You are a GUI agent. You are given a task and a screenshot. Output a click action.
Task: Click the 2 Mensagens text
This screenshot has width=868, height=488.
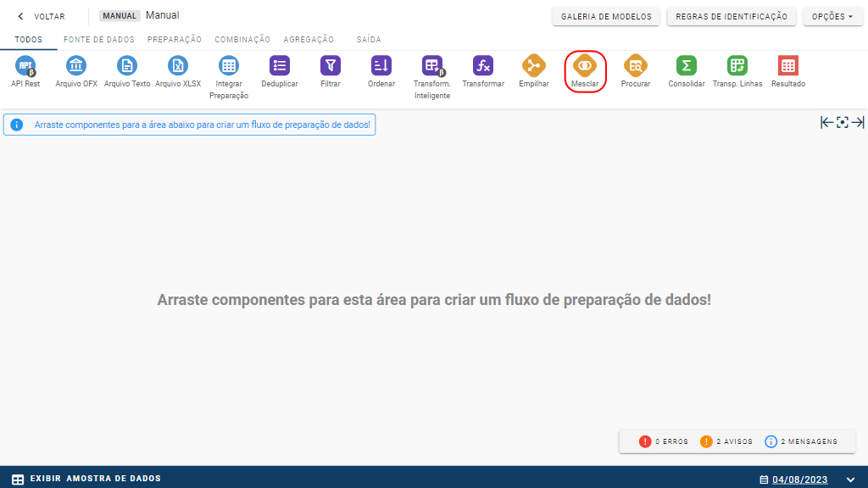pyautogui.click(x=809, y=441)
